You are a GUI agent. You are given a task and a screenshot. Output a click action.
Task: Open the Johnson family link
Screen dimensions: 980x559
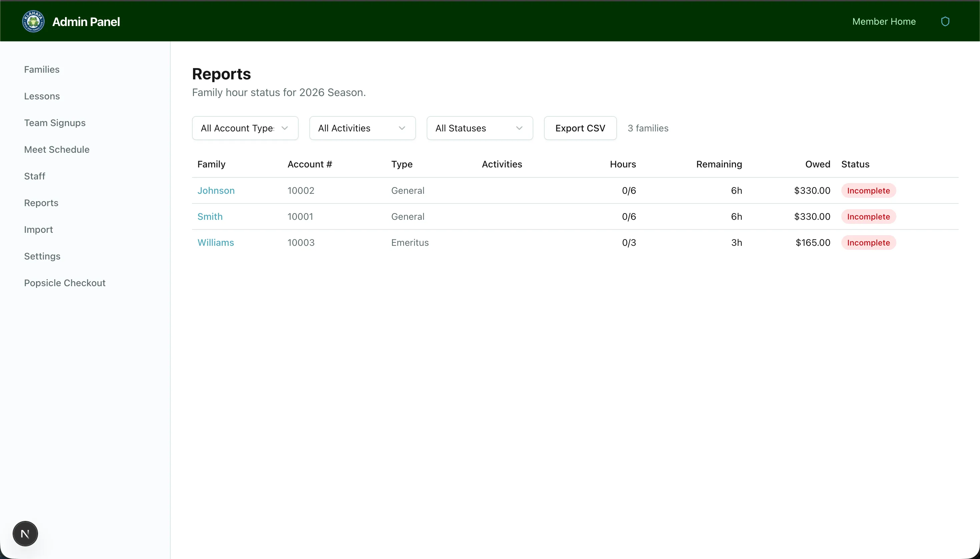point(216,190)
